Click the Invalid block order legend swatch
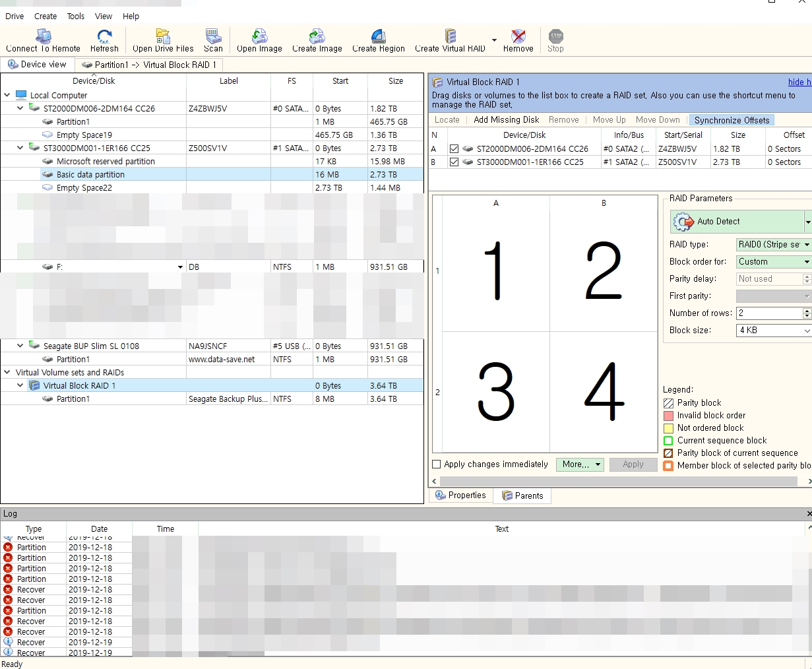The image size is (812, 669). [x=668, y=416]
